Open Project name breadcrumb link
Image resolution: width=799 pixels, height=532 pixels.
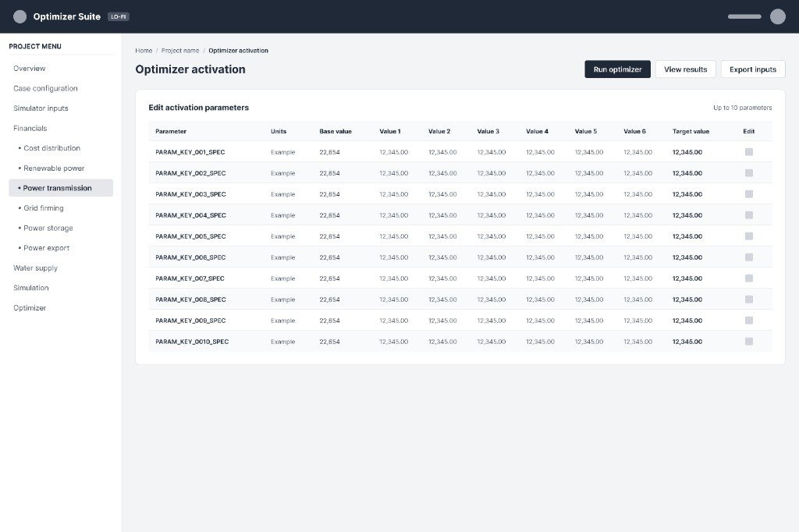click(180, 51)
